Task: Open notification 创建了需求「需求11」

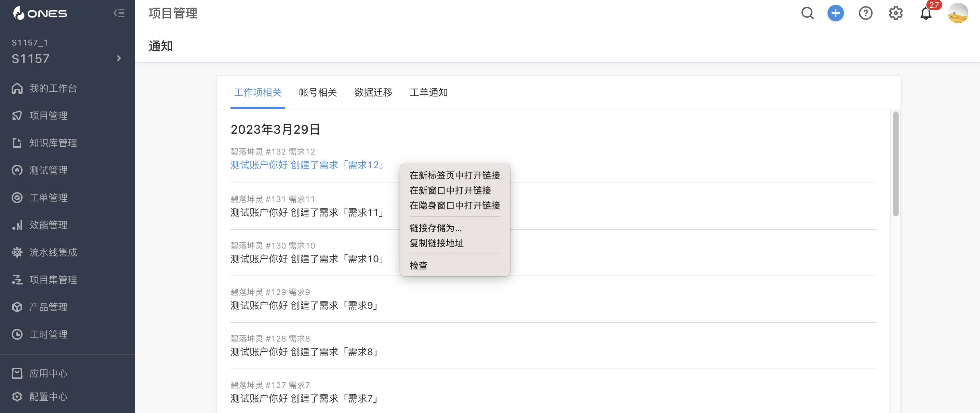Action: tap(308, 213)
